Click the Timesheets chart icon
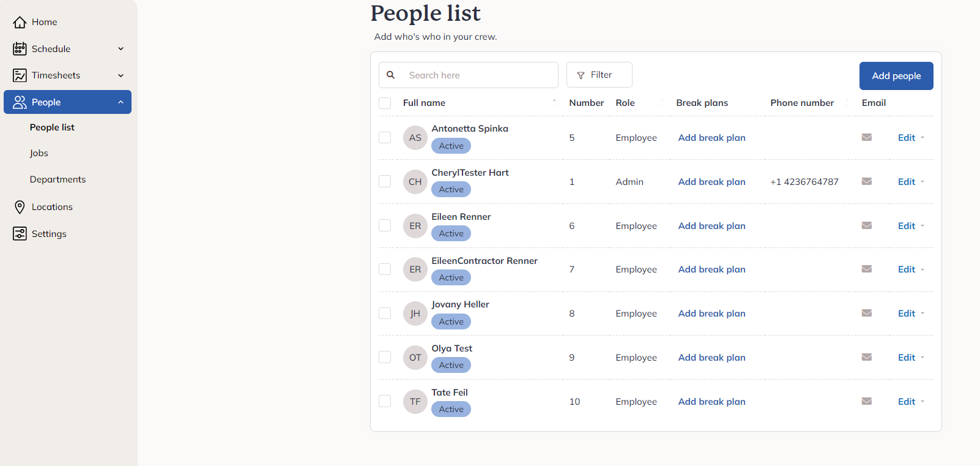The height and width of the screenshot is (466, 980). [x=20, y=75]
